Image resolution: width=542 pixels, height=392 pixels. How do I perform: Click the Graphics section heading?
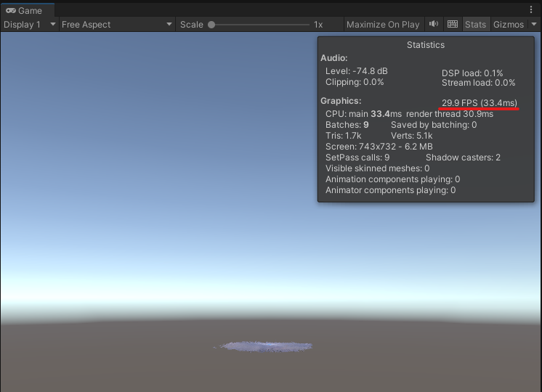[341, 101]
